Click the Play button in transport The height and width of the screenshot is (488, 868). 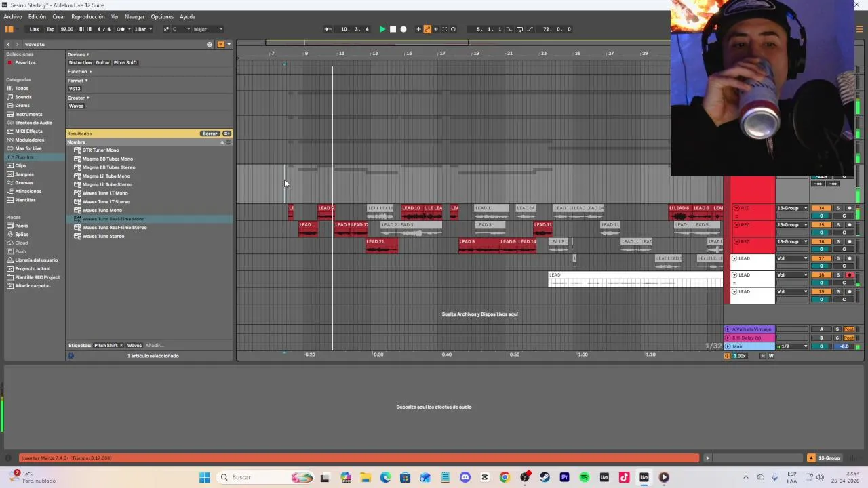click(382, 29)
